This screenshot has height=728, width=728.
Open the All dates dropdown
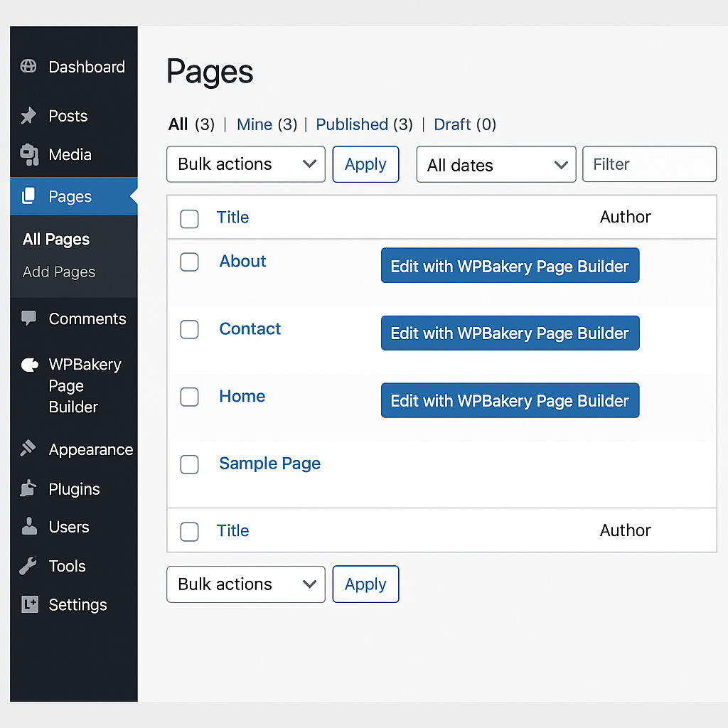coord(496,164)
